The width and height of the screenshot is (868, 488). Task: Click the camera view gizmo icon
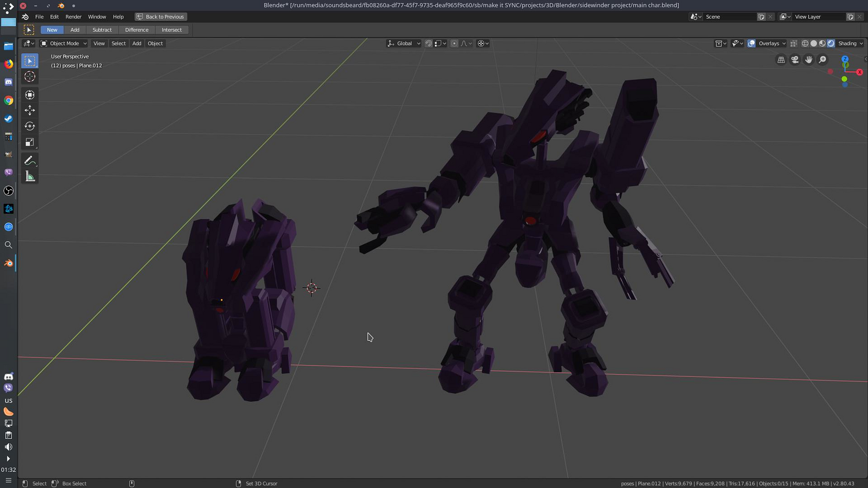click(x=795, y=60)
